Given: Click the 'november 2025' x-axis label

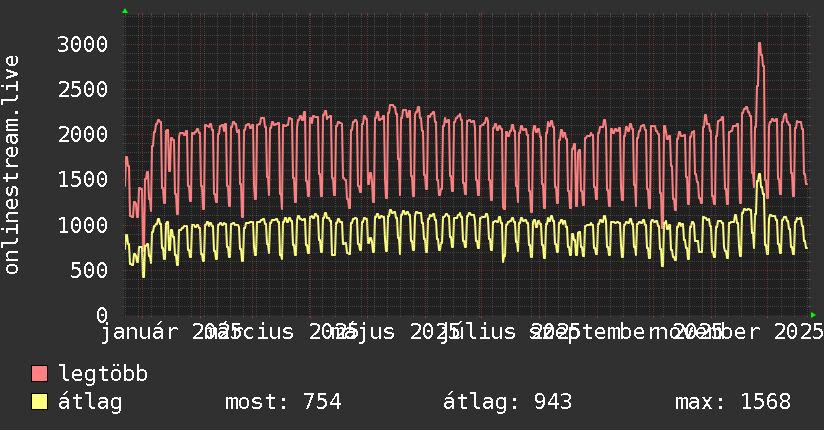Looking at the screenshot, I should 736,332.
